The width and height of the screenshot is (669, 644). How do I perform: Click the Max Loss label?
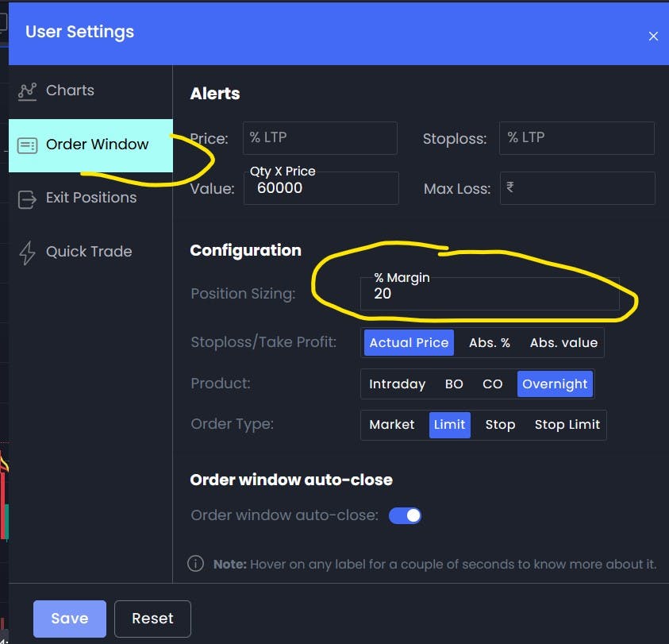pyautogui.click(x=457, y=189)
